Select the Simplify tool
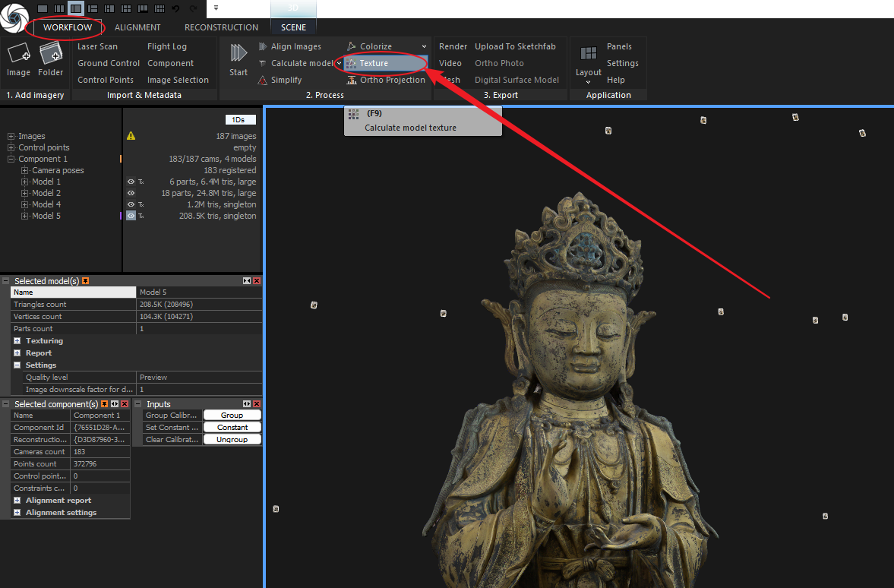Viewport: 894px width, 588px height. click(x=286, y=80)
